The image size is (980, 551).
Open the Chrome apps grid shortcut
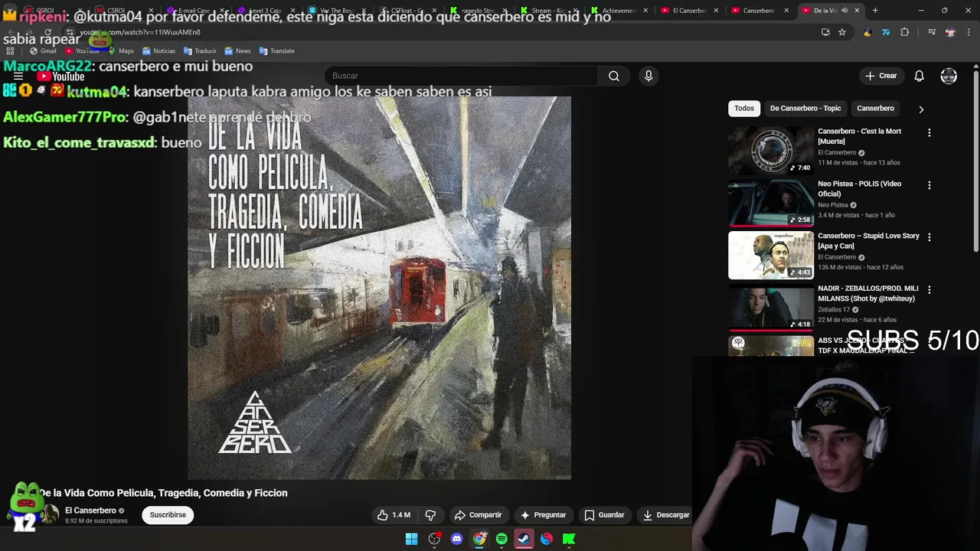click(x=10, y=51)
